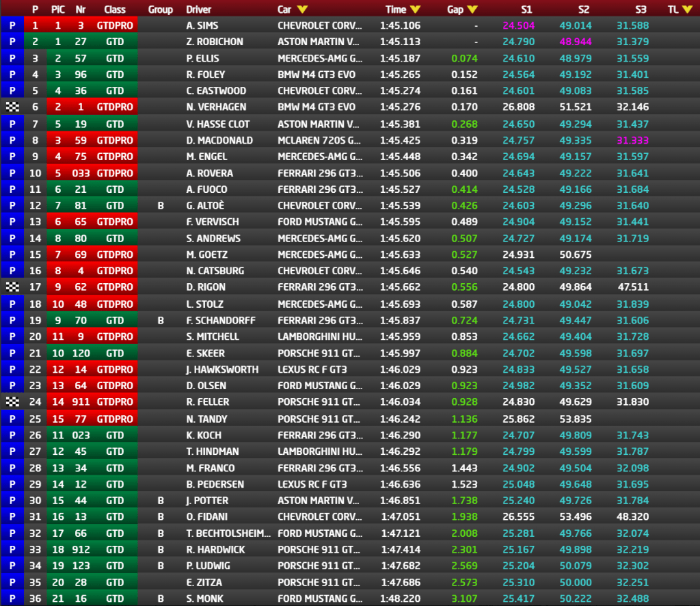The height and width of the screenshot is (606, 700).
Task: Click the blue P pit icon for O. Fidani
Action: (12, 516)
